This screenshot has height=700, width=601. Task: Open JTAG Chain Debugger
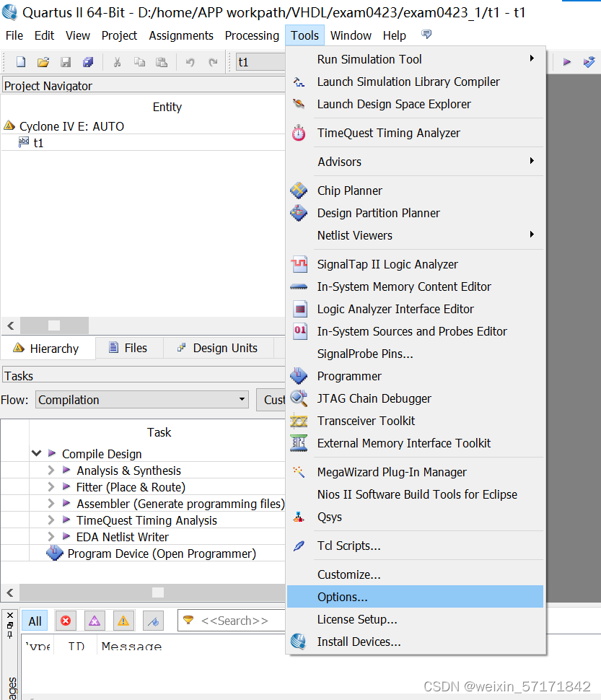[415, 398]
